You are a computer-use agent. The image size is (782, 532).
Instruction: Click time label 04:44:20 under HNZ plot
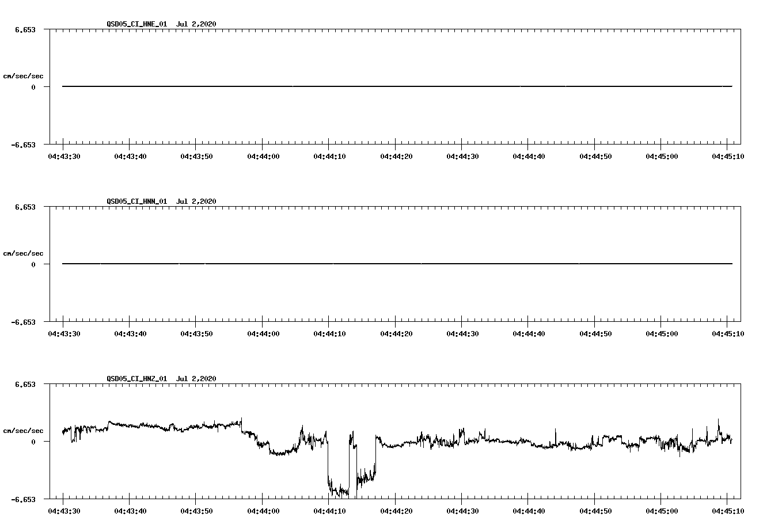pos(396,511)
